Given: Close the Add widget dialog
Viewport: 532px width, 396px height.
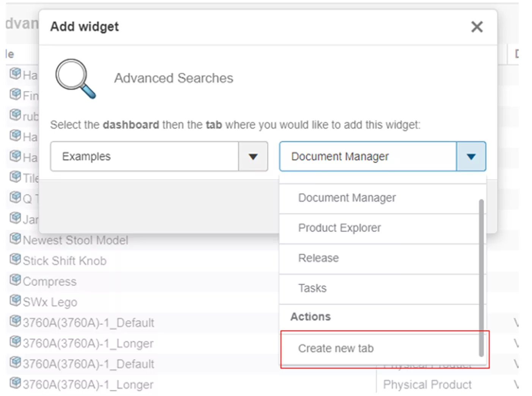Looking at the screenshot, I should pos(477,27).
